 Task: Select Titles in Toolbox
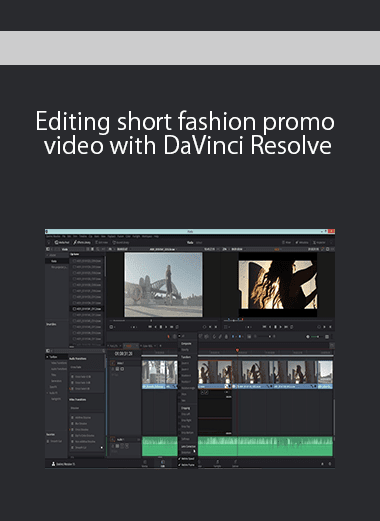coord(54,375)
